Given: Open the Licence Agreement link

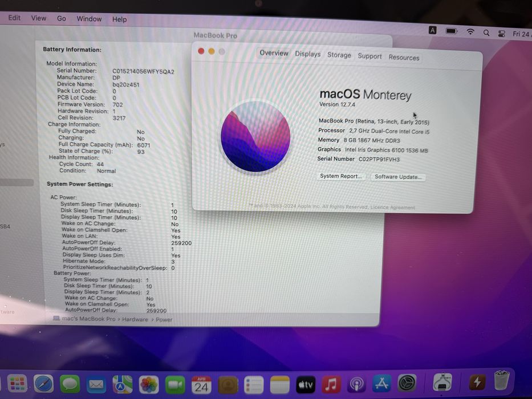Looking at the screenshot, I should point(392,207).
